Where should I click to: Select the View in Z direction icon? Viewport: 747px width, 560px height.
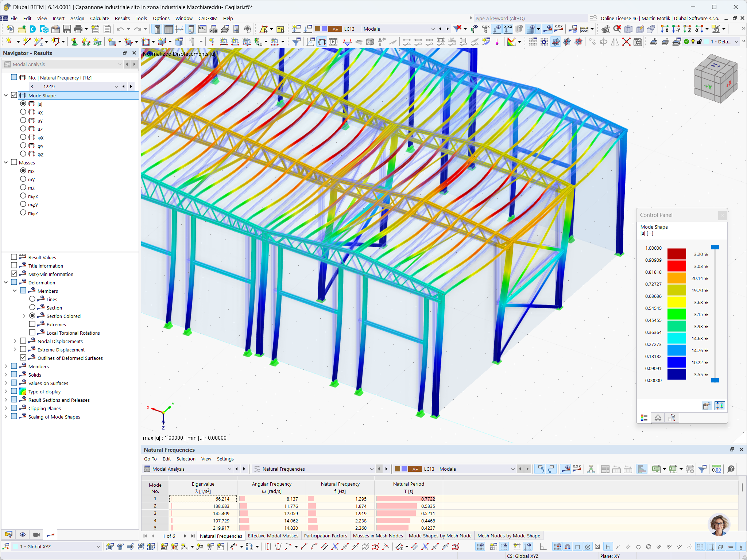pyautogui.click(x=686, y=28)
